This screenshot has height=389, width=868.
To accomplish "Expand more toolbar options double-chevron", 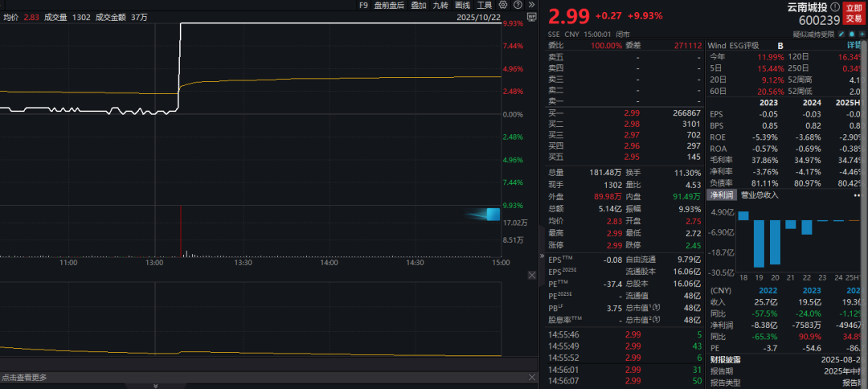I will [x=531, y=5].
